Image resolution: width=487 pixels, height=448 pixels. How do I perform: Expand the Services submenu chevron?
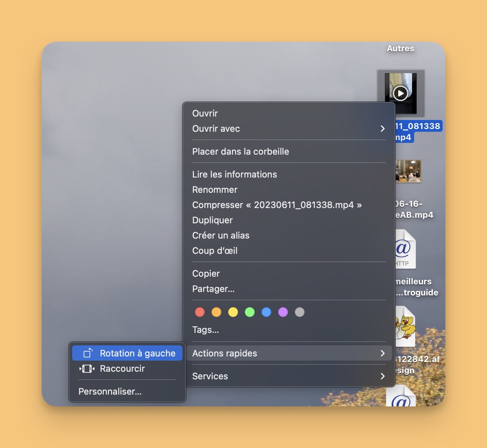[x=383, y=376]
